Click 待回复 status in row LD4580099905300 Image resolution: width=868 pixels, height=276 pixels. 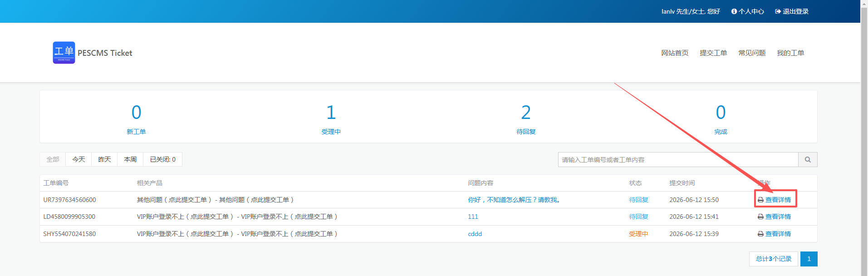coord(638,217)
